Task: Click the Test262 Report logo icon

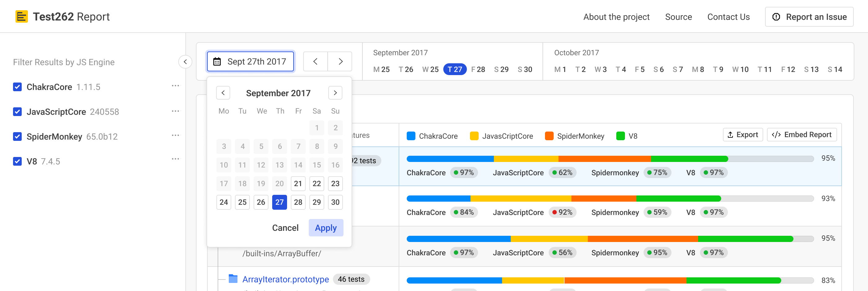Action: pos(22,16)
